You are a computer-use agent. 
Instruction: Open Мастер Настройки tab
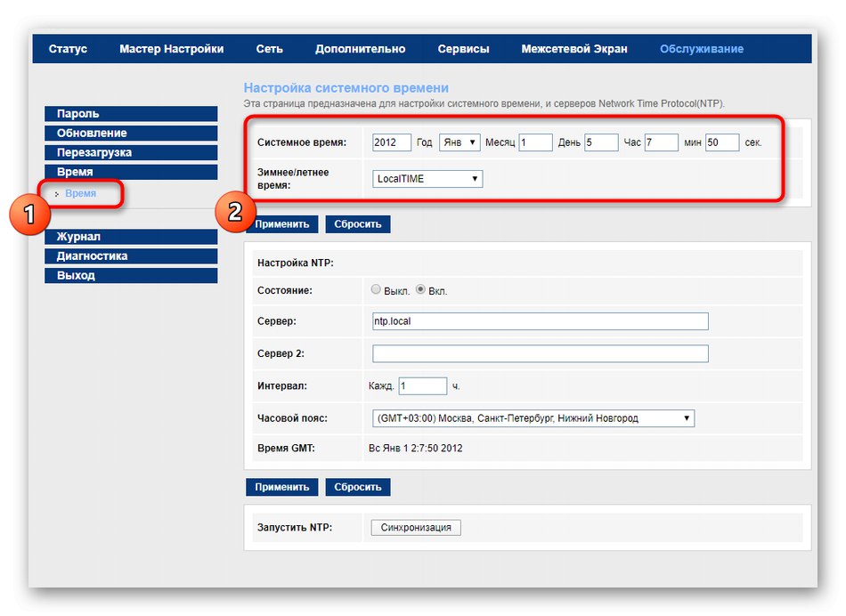coord(171,49)
